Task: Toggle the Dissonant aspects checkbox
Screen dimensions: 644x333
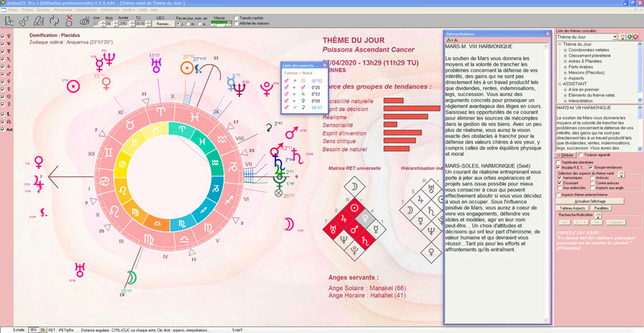Action: tap(560, 183)
